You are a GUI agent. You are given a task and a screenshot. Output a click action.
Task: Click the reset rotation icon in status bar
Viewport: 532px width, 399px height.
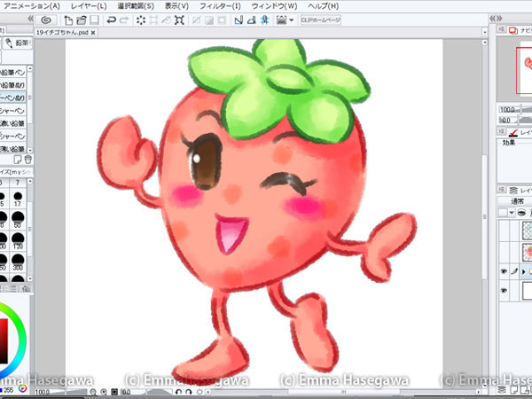click(199, 392)
